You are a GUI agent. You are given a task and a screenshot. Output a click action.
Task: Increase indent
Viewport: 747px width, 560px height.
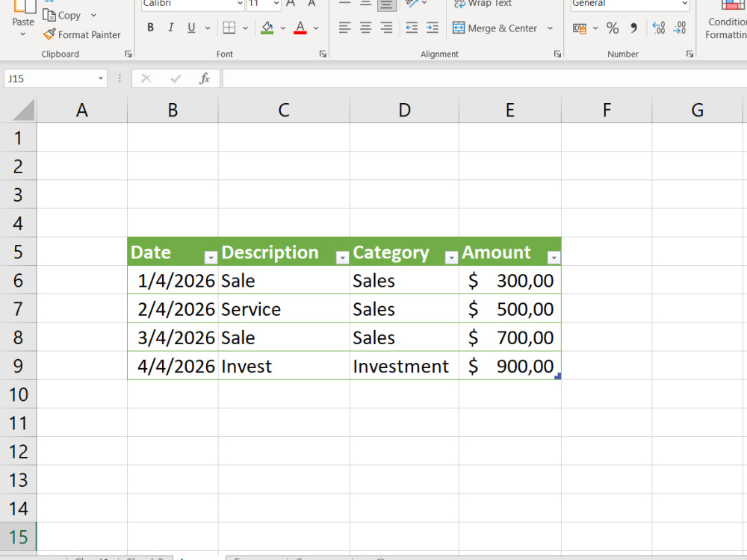[x=432, y=28]
